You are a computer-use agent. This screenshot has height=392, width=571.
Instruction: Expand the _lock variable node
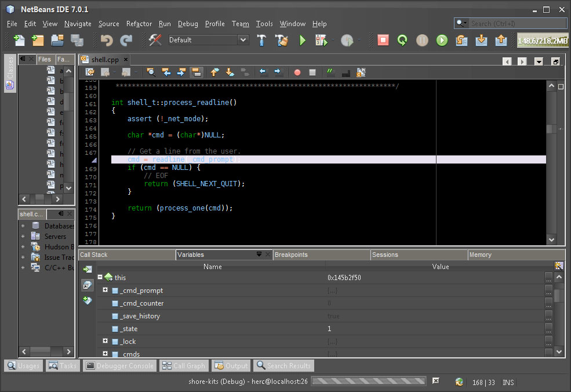[106, 341]
